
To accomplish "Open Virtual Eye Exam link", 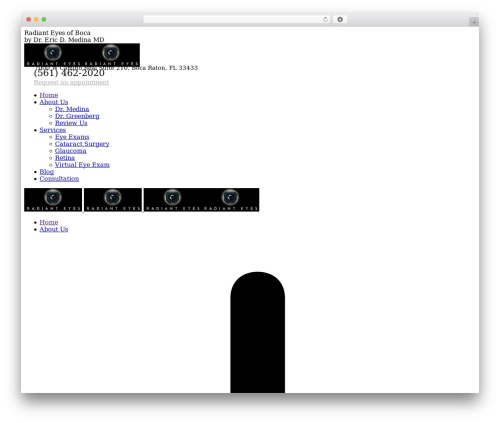I will (x=82, y=165).
